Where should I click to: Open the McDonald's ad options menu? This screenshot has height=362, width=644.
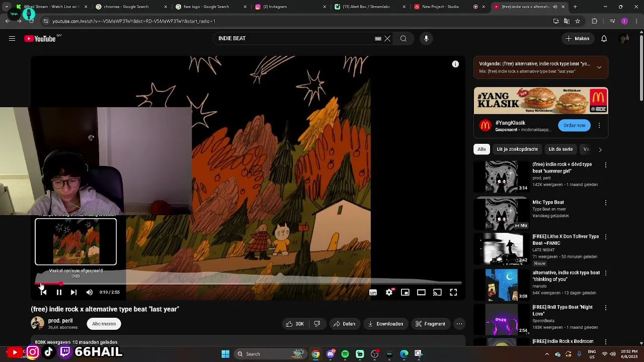[x=599, y=125]
